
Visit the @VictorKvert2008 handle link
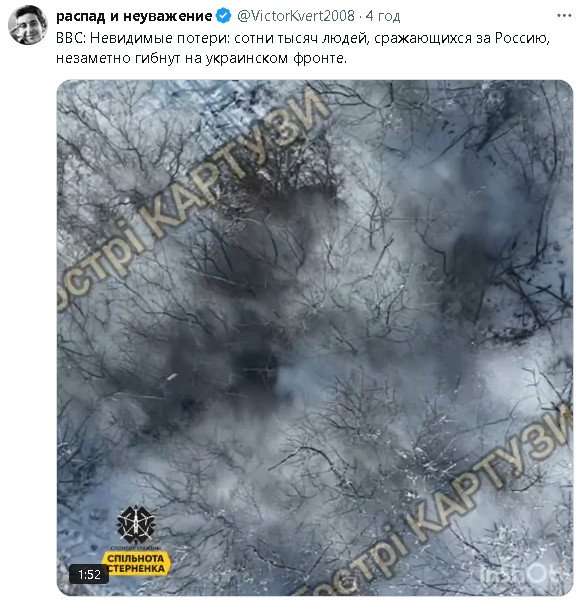pos(296,16)
